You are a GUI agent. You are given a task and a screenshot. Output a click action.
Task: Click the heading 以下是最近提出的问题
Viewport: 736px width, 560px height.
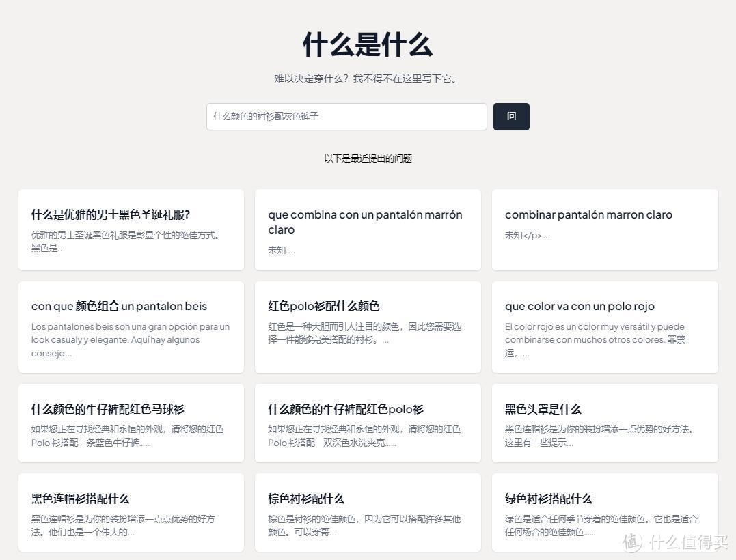click(368, 158)
